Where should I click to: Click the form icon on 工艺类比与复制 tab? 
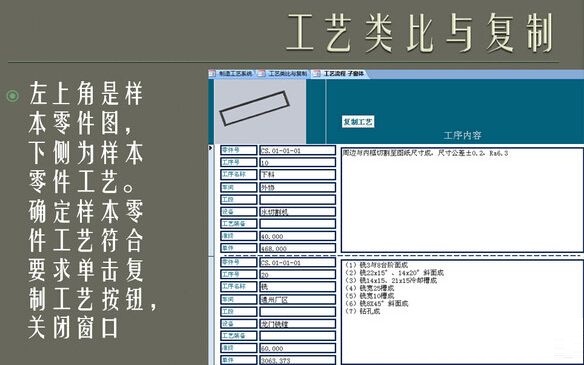(x=262, y=74)
